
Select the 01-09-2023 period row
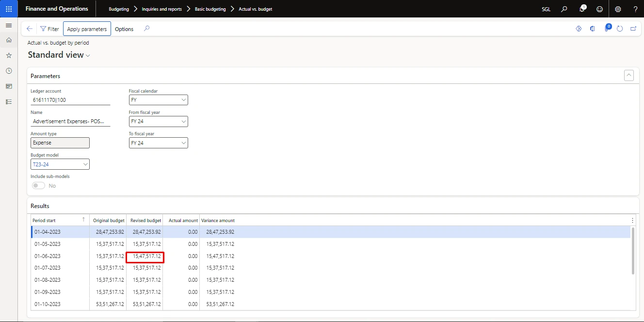tap(330, 292)
